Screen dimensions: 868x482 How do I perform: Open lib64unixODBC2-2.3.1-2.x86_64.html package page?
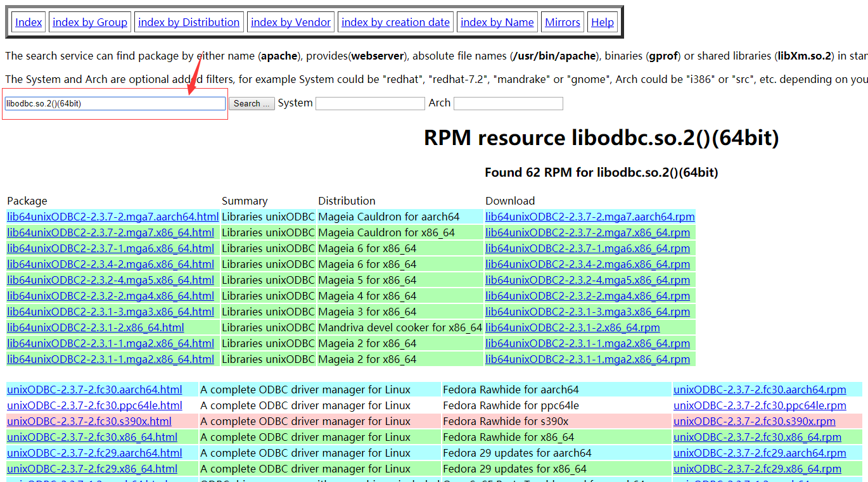click(x=96, y=327)
